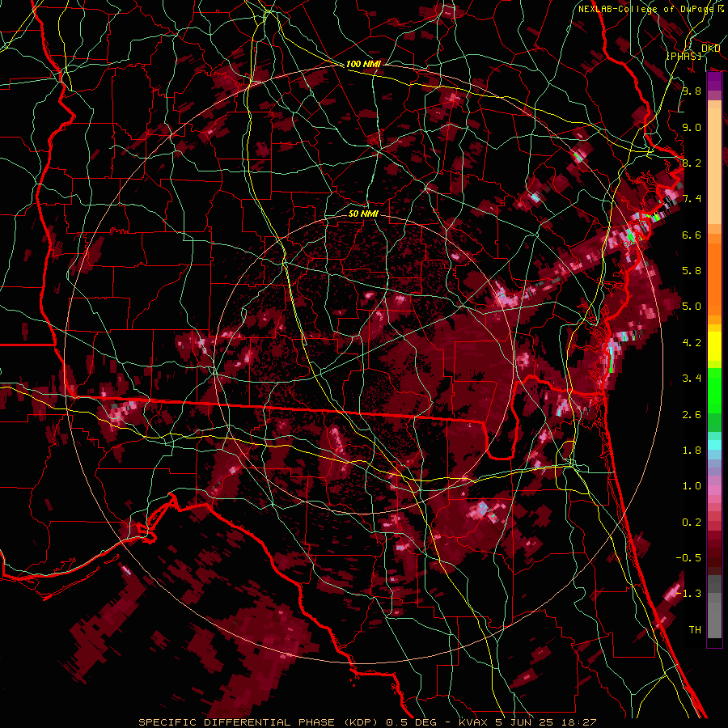Click the 1.8 legend value

point(692,451)
